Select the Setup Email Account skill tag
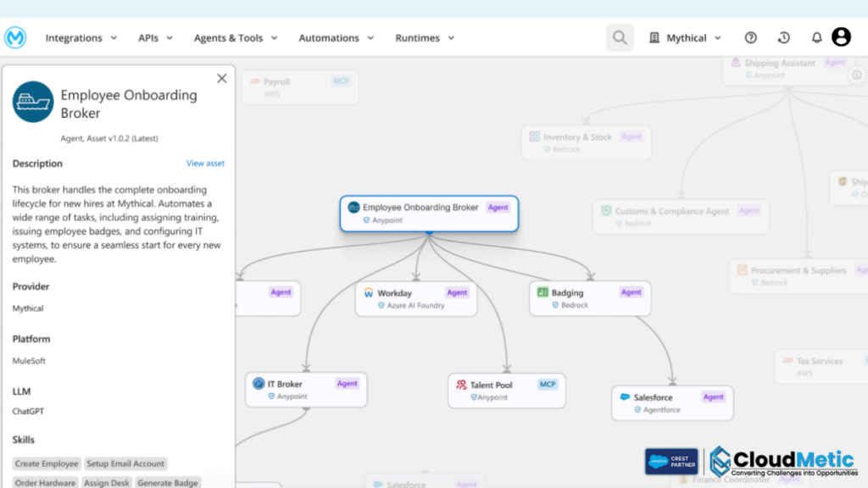This screenshot has width=868, height=488. tap(125, 463)
